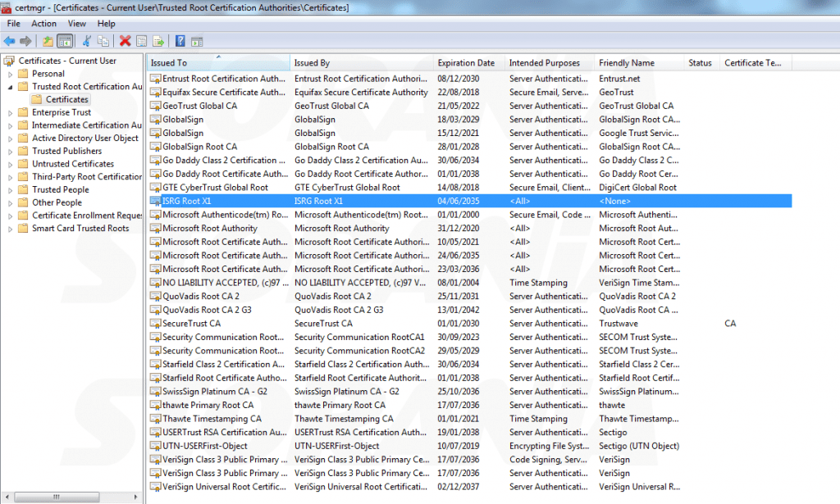Click the Cut scissors icon
The image size is (840, 504).
(87, 41)
